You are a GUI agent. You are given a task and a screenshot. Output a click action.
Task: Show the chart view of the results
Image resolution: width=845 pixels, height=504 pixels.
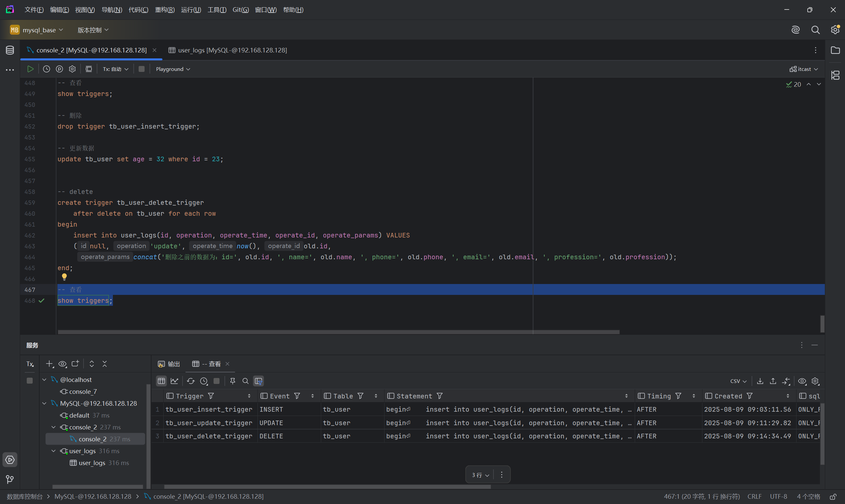coord(175,381)
